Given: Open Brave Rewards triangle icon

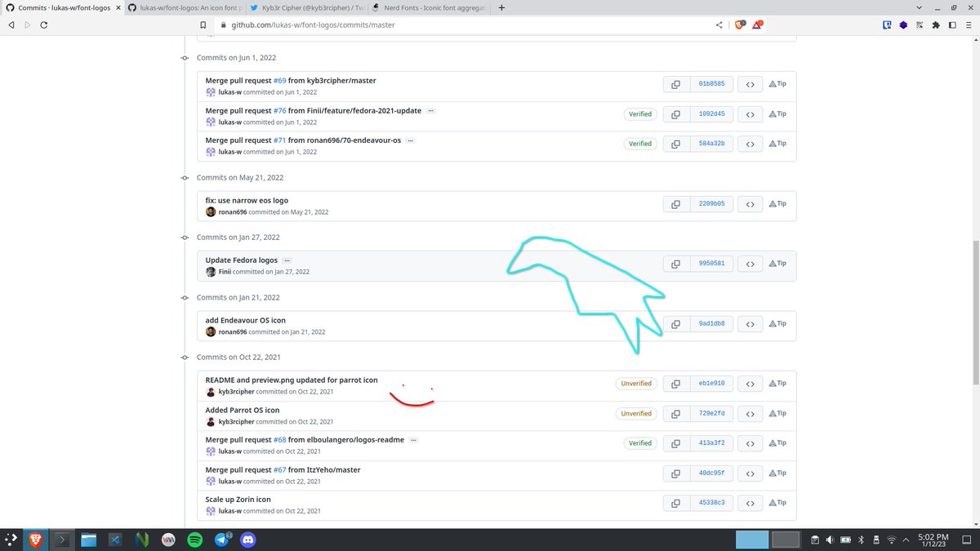Looking at the screenshot, I should [758, 25].
